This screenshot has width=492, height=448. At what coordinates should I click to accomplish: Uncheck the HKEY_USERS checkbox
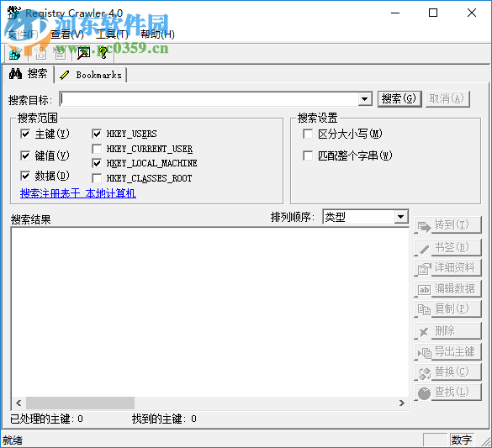(97, 134)
